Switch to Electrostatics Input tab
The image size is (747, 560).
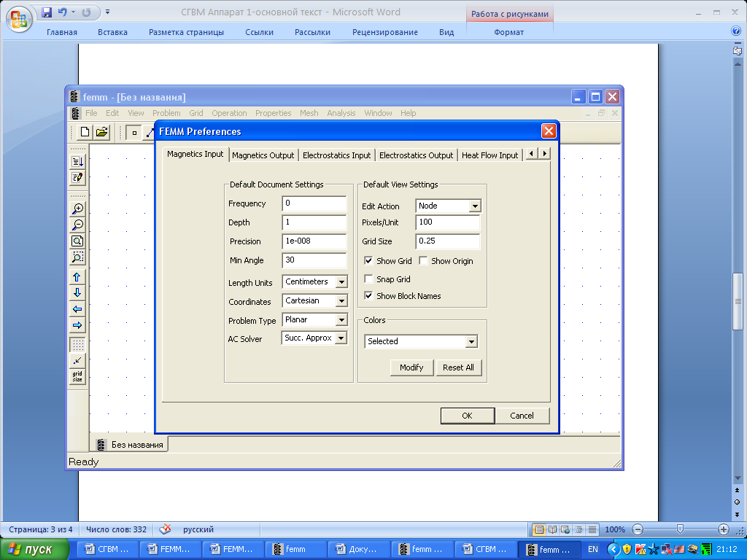point(336,155)
